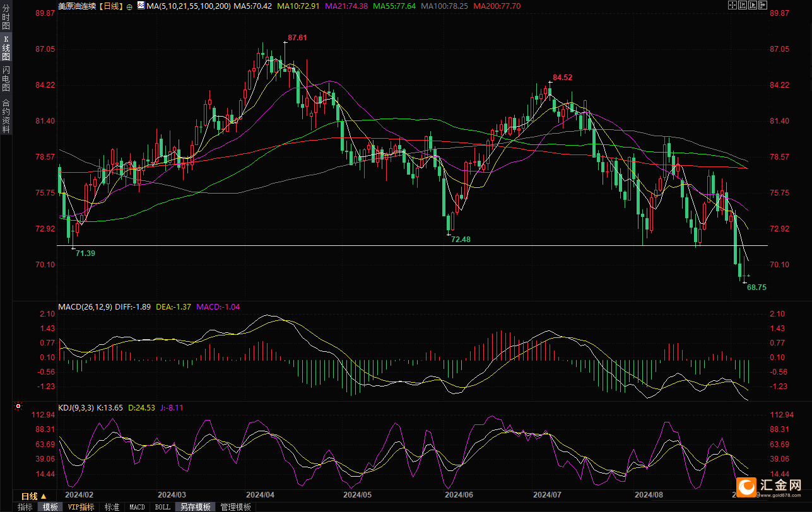Click the 87.61 high price marker

point(297,38)
